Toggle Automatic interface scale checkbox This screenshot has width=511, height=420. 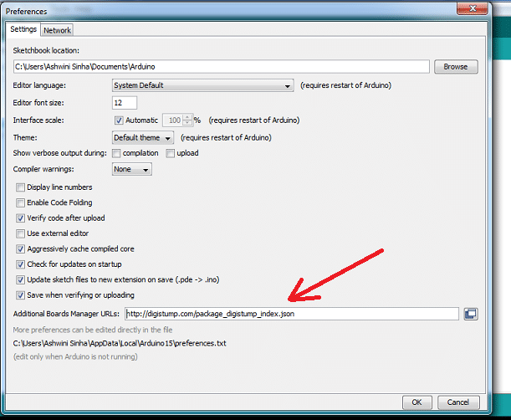coord(118,120)
